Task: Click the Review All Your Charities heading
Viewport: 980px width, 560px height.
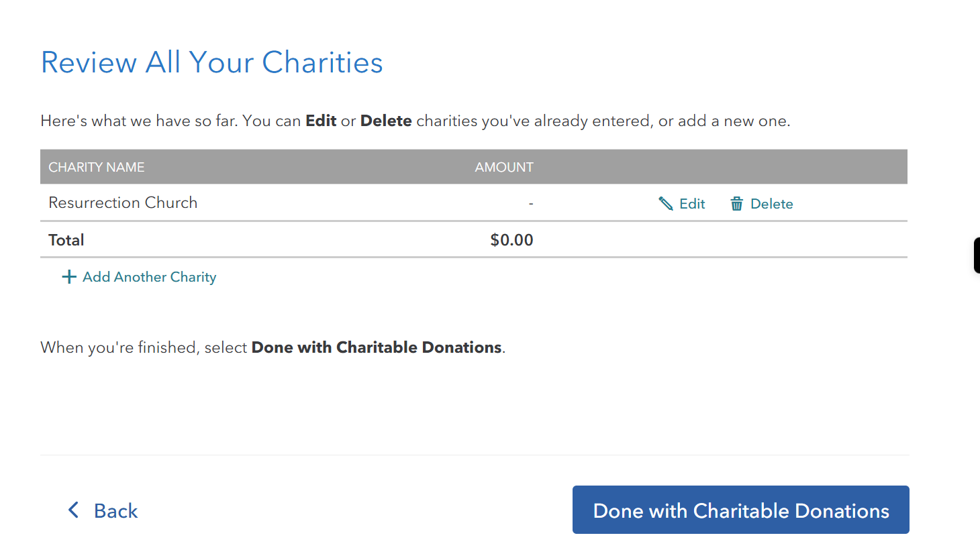Action: 211,62
